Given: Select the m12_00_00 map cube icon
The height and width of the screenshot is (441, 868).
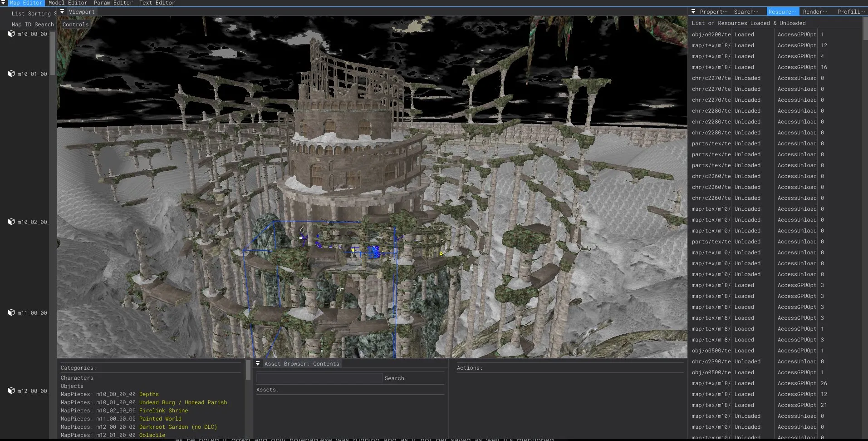Looking at the screenshot, I should [11, 391].
